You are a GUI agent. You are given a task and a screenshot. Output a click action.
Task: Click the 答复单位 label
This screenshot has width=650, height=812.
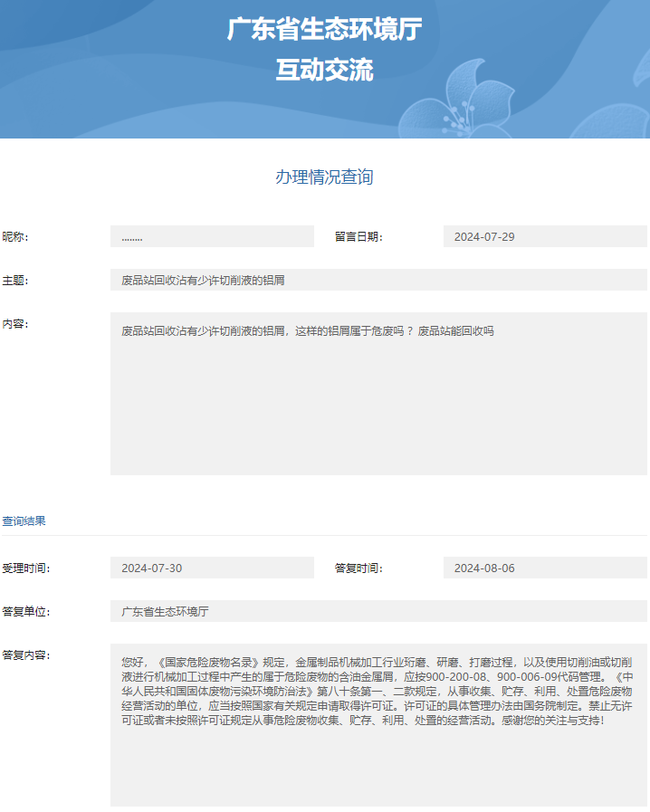(25, 612)
